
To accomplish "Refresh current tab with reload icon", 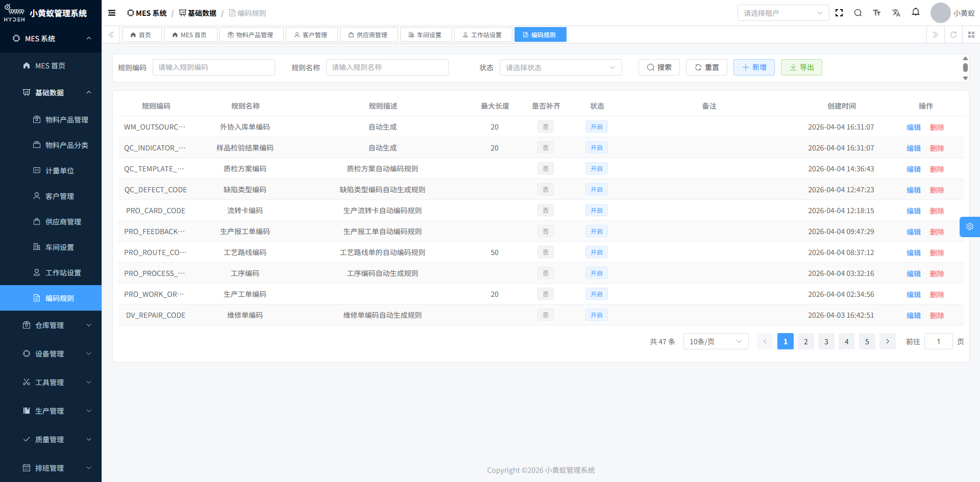I will [x=953, y=35].
